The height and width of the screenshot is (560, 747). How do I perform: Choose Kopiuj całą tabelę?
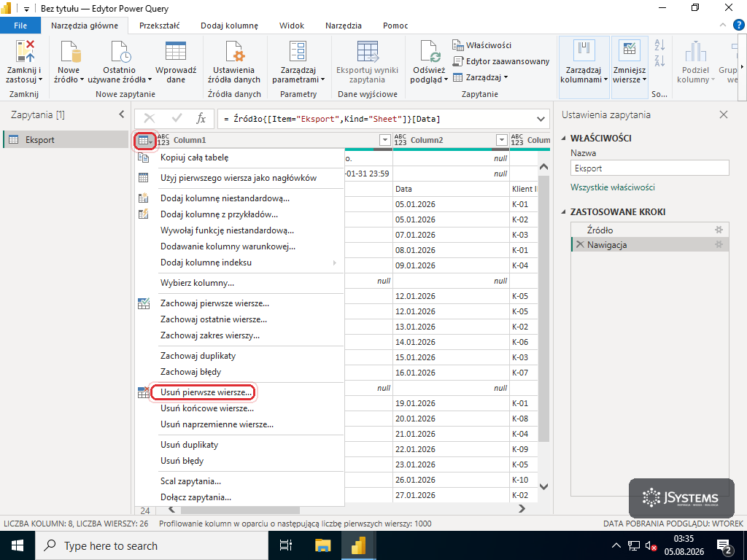click(239, 157)
